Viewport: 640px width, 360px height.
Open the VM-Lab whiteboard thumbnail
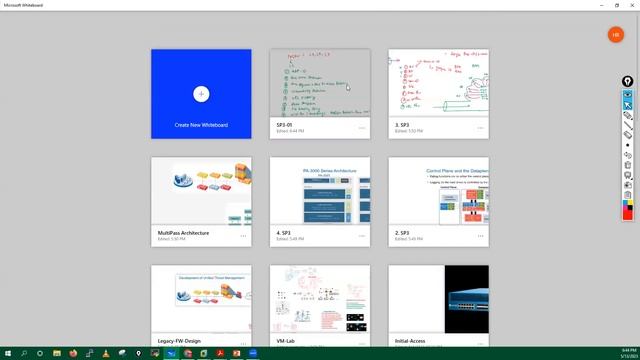click(320, 299)
